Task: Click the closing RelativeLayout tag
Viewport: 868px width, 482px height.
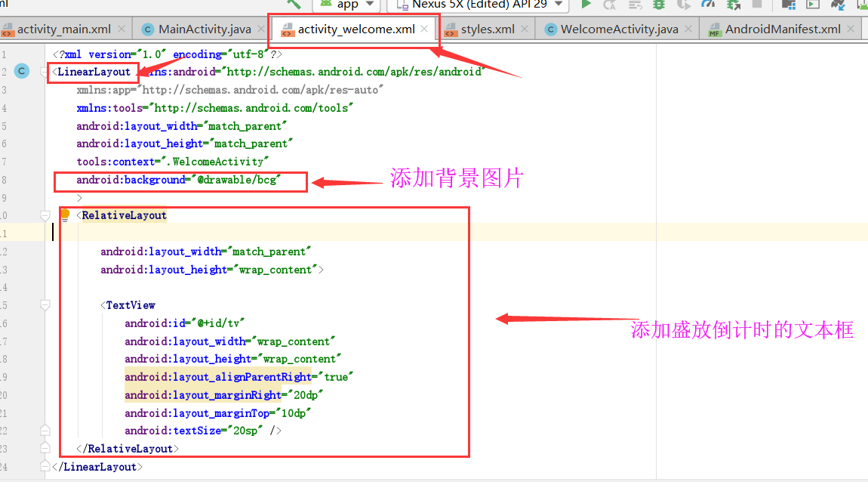Action: pos(128,449)
